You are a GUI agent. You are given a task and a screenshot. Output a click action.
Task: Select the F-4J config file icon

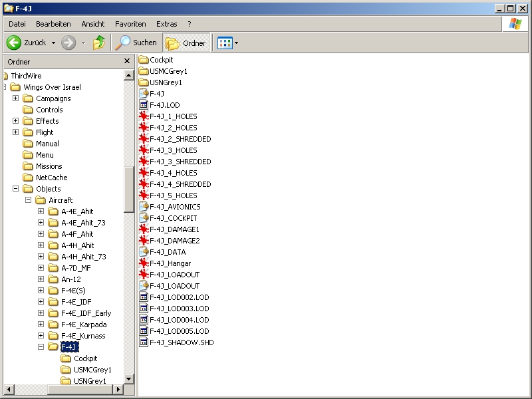pos(144,94)
